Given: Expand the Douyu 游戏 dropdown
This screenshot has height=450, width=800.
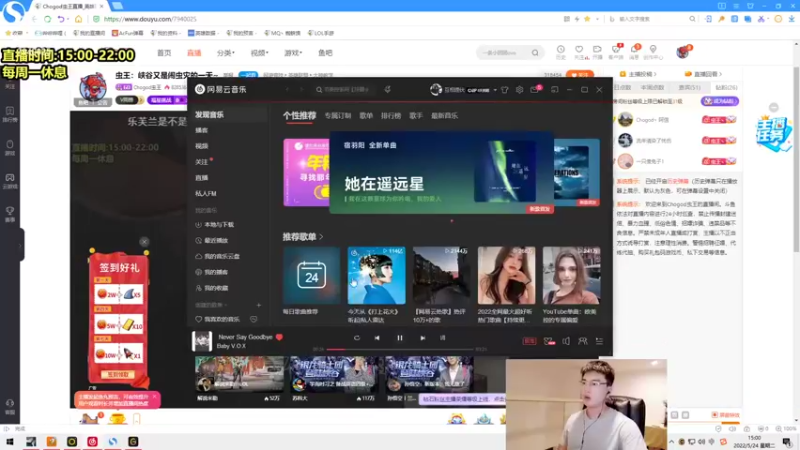Looking at the screenshot, I should 293,53.
